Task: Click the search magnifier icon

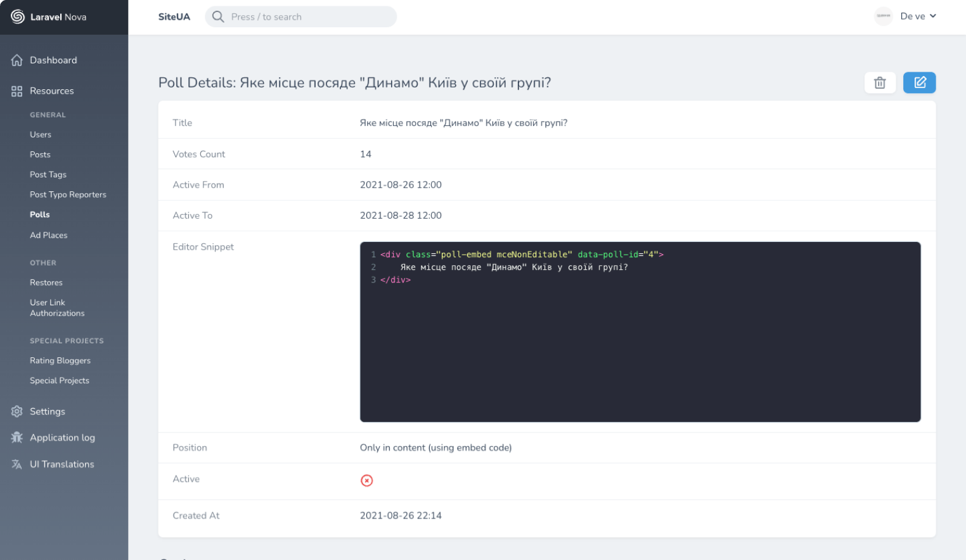Action: tap(217, 16)
